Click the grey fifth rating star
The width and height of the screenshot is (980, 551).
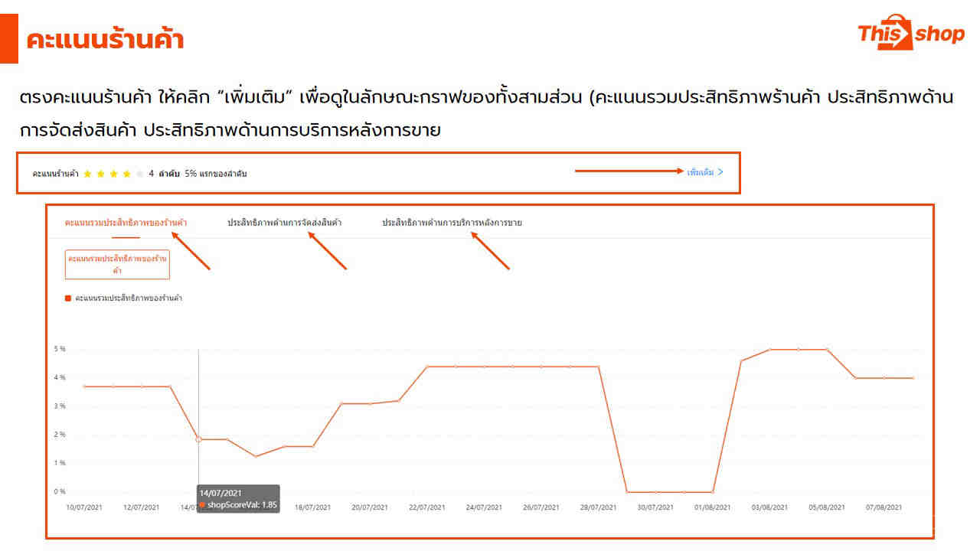pos(139,174)
